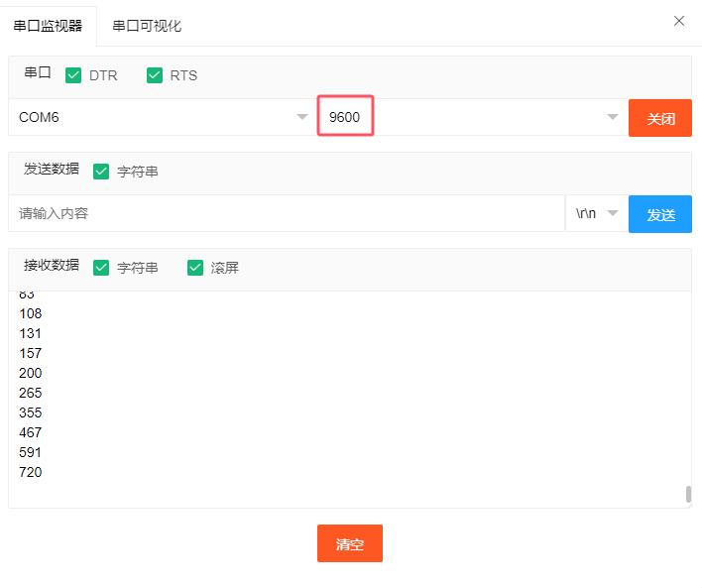Open the 9600 baud rate dropdown arrow
The height and width of the screenshot is (588, 702).
(613, 117)
